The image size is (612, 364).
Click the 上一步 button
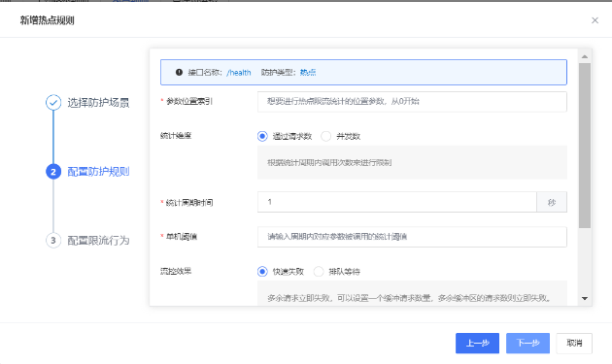477,344
